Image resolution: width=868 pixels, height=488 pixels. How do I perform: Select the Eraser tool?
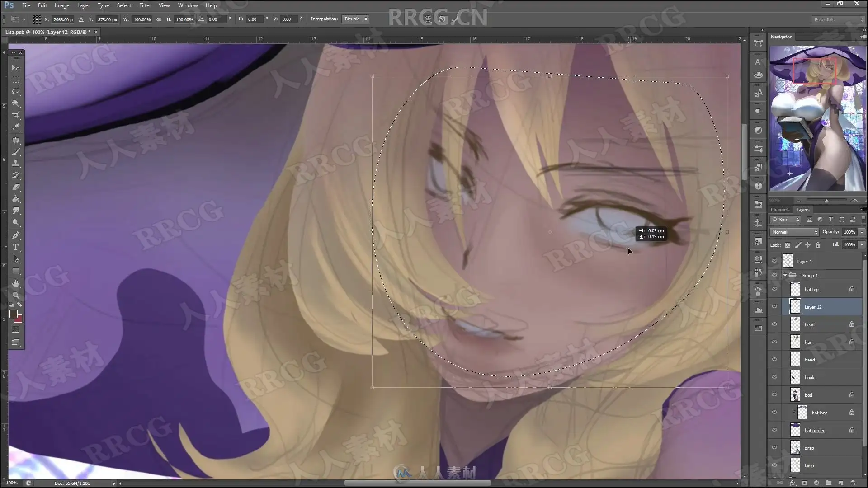coord(16,187)
